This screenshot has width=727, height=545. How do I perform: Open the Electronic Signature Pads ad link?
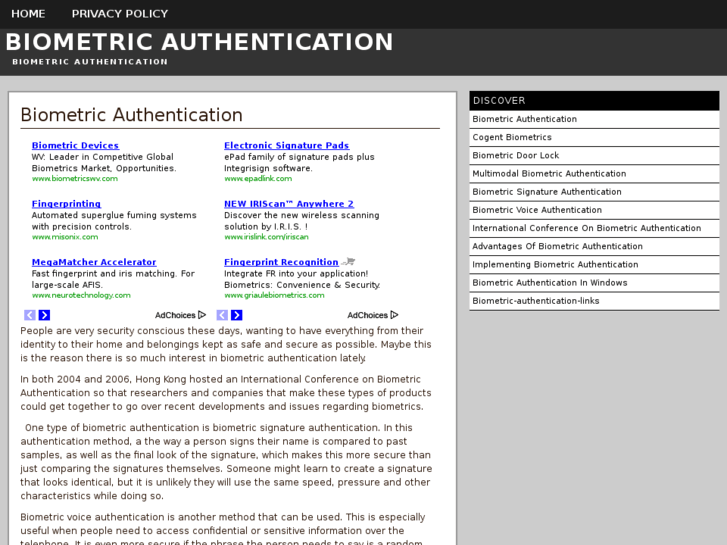coord(287,146)
